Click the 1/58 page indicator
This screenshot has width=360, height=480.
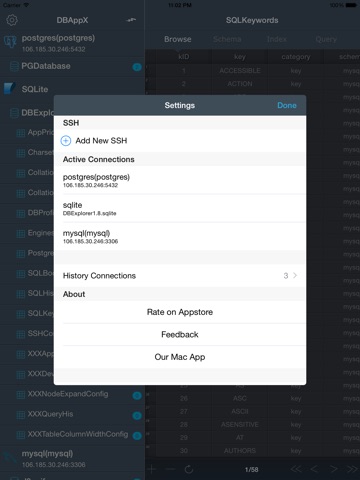pyautogui.click(x=252, y=469)
